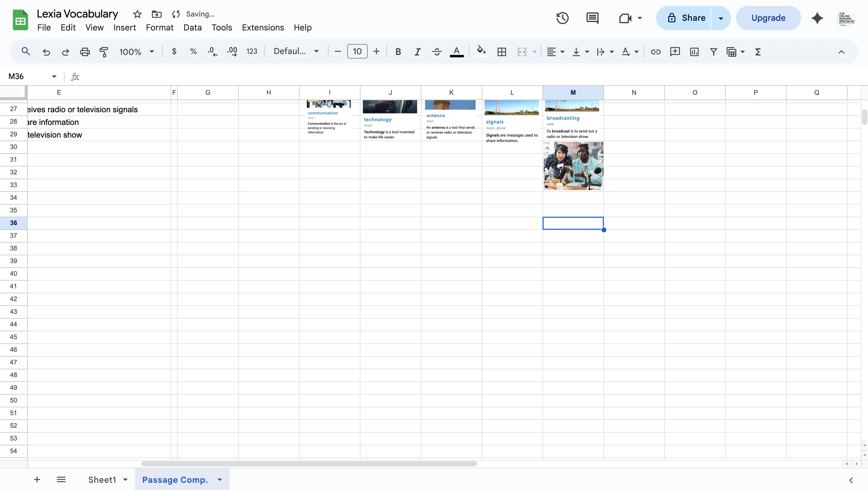
Task: Open the Passage Comp. sheet dropdown arrow
Action: pos(220,479)
